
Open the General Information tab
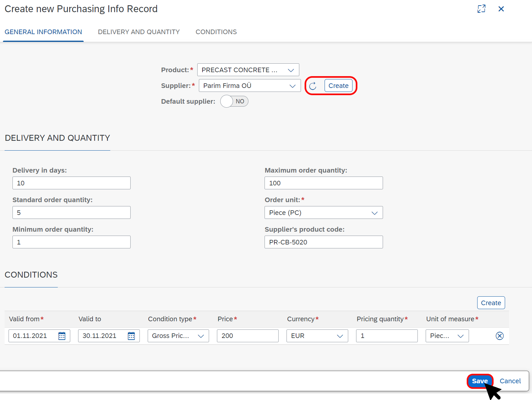43,32
